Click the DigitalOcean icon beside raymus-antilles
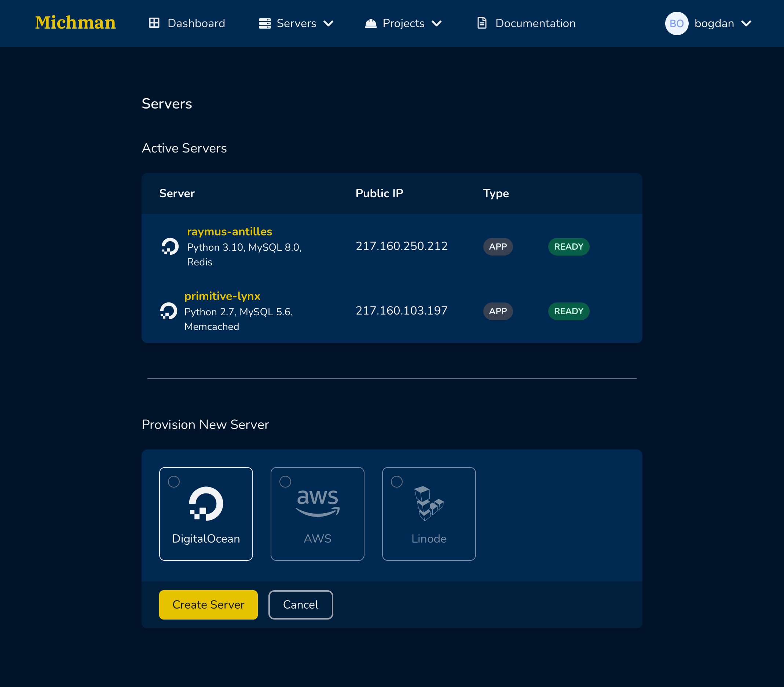Image resolution: width=784 pixels, height=687 pixels. [x=170, y=246]
